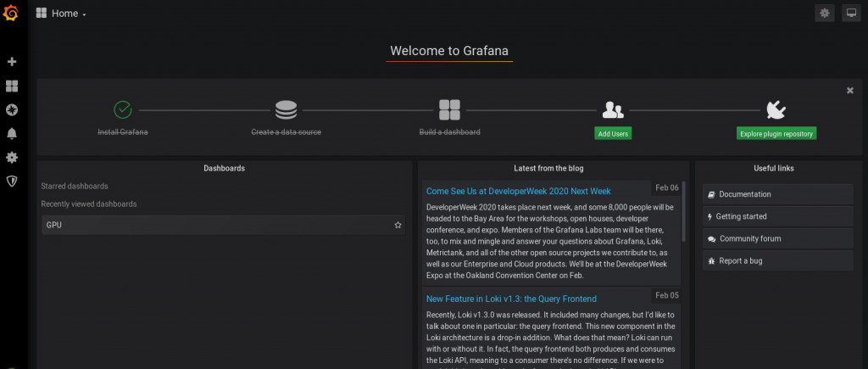Viewport: 868px width, 369px height.
Task: Open the Create plus menu
Action: click(x=12, y=61)
